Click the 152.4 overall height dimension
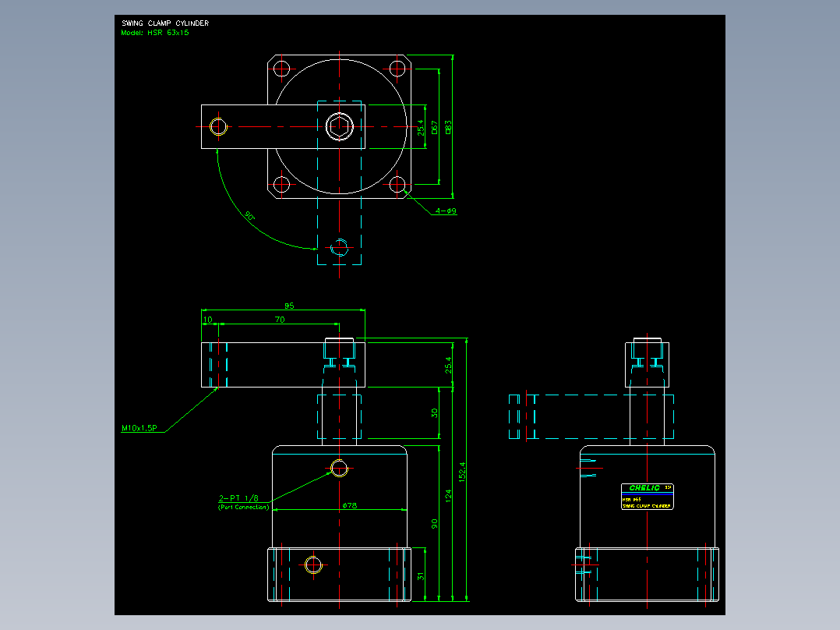Viewport: 840px width, 630px height. click(462, 472)
